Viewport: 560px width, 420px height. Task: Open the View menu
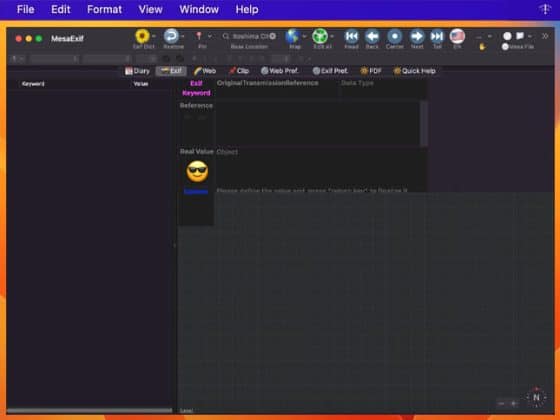pos(150,9)
